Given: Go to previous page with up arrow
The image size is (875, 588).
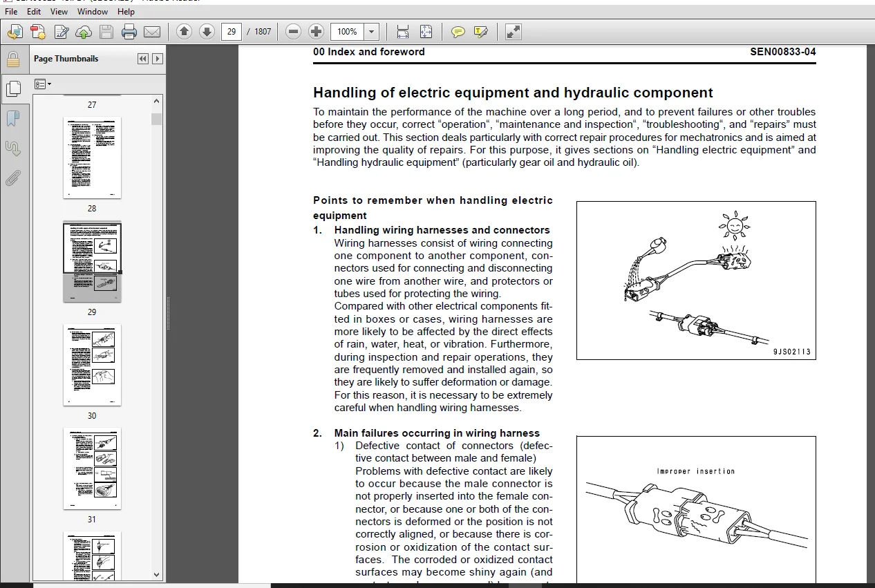Looking at the screenshot, I should [184, 32].
